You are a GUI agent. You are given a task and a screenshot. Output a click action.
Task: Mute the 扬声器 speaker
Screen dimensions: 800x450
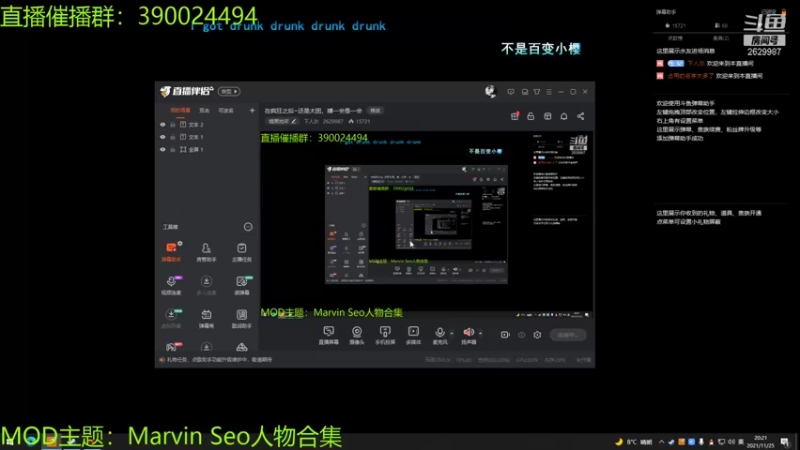(468, 335)
